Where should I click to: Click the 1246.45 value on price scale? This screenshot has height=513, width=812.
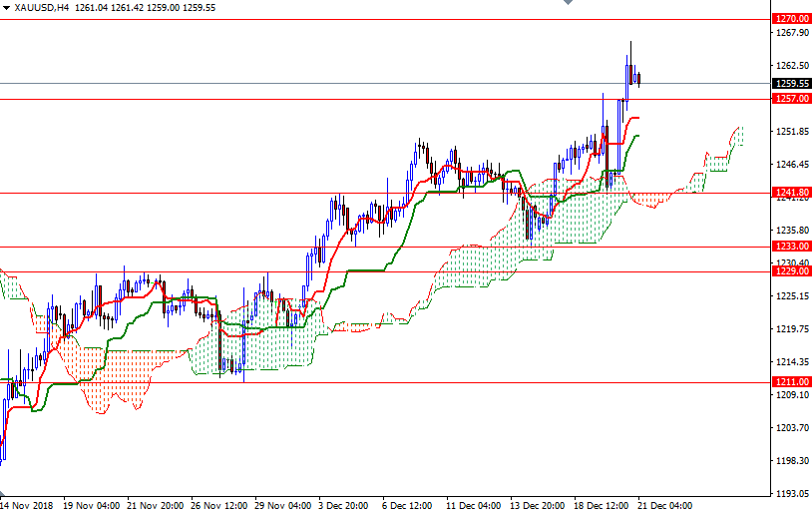(791, 165)
